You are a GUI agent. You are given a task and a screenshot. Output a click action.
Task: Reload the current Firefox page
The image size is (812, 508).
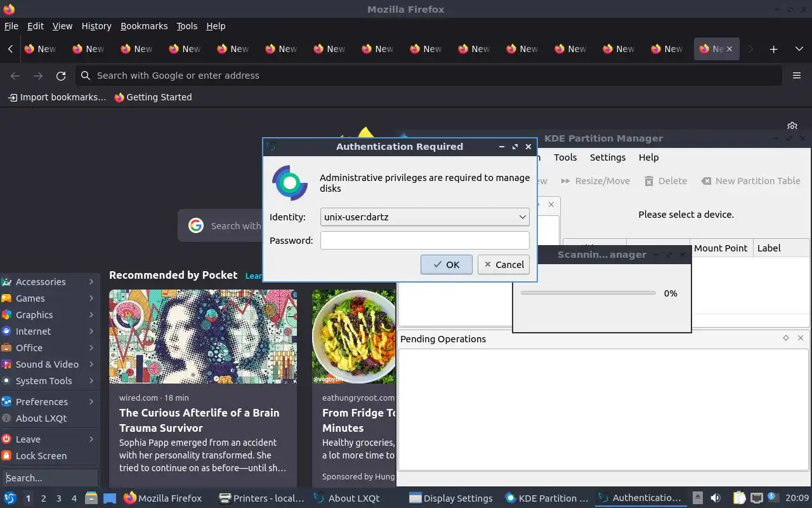(x=61, y=76)
